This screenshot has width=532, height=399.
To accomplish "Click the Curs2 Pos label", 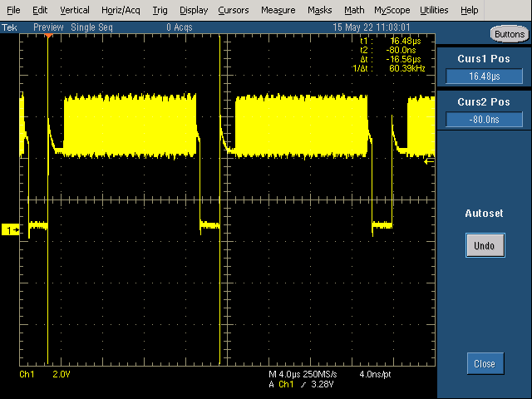I will coord(484,101).
